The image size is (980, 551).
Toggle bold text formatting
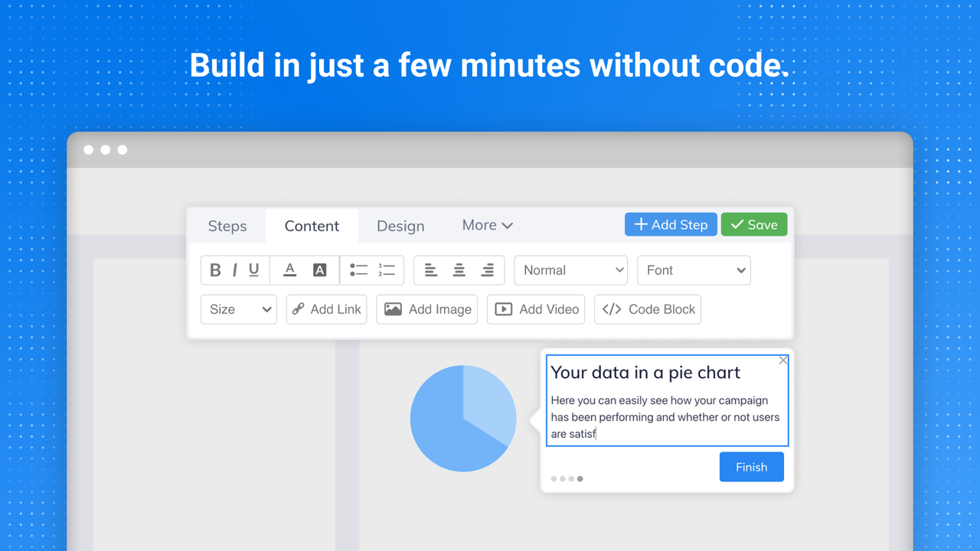coord(215,270)
